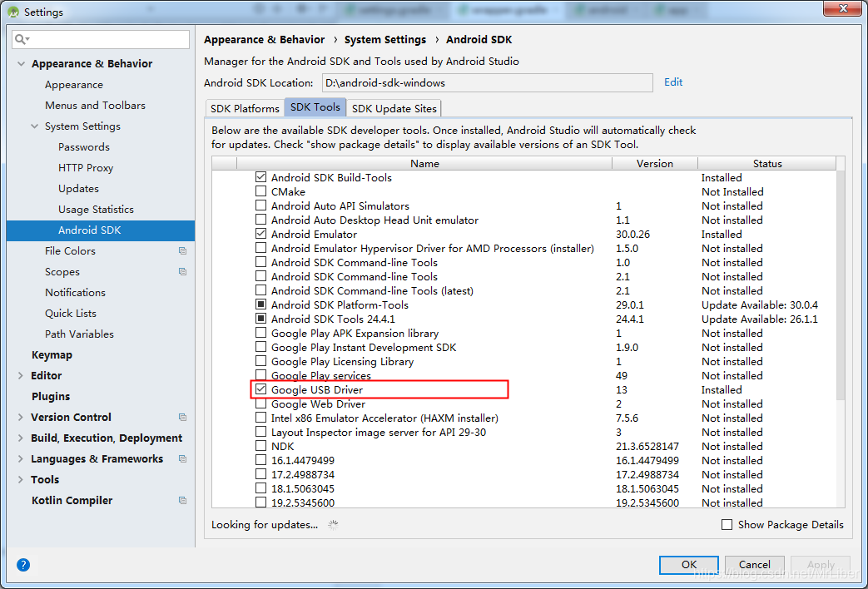Toggle the Android SDK Platform-Tools checkbox
The height and width of the screenshot is (589, 868).
[260, 304]
